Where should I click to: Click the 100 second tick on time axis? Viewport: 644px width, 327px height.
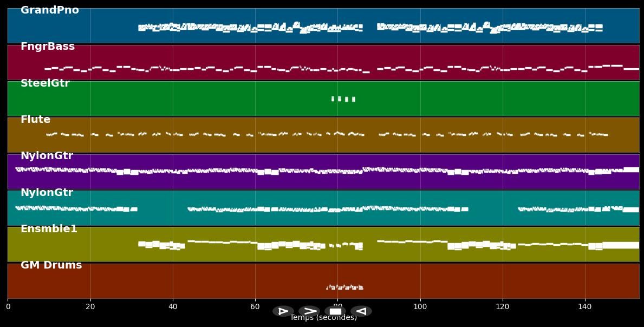420,307
